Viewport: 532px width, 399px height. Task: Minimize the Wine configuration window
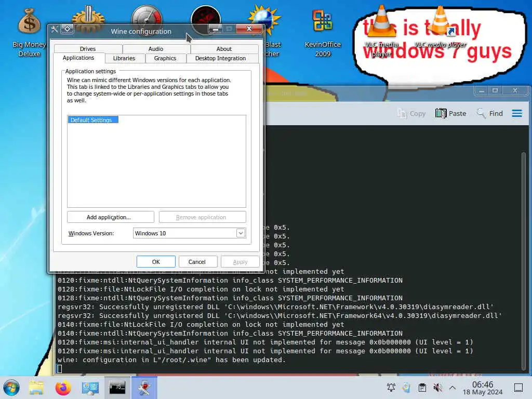tap(215, 29)
